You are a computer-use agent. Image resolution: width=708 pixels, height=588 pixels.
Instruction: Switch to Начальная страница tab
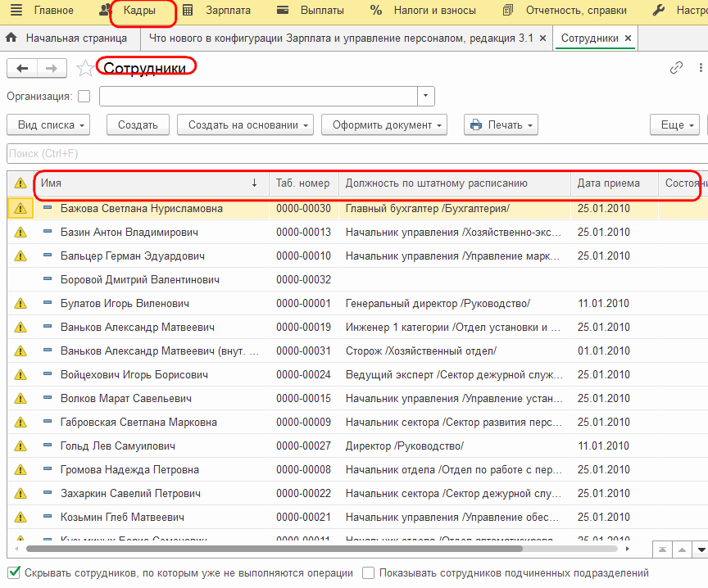[76, 38]
